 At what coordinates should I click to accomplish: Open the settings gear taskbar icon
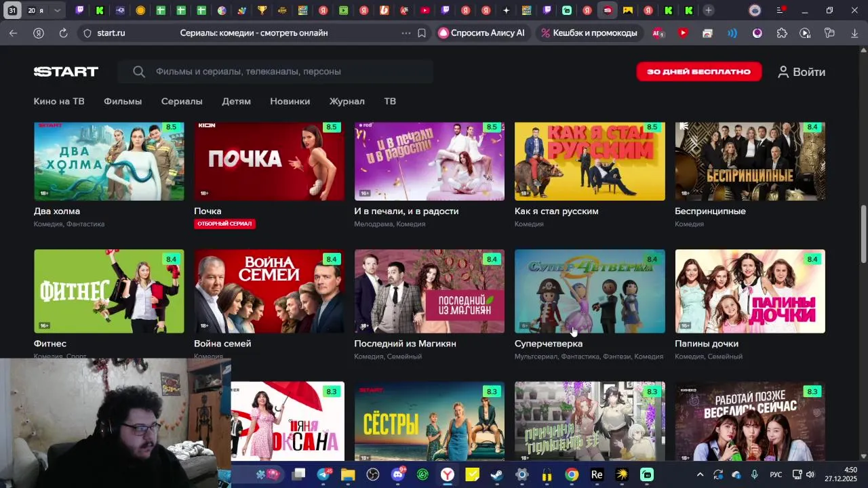pos(522,474)
